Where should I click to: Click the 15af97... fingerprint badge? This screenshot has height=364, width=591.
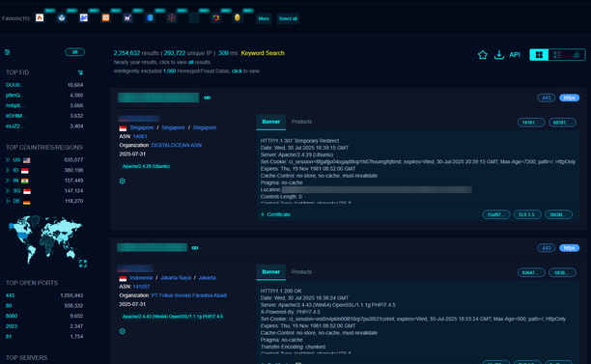tap(496, 214)
